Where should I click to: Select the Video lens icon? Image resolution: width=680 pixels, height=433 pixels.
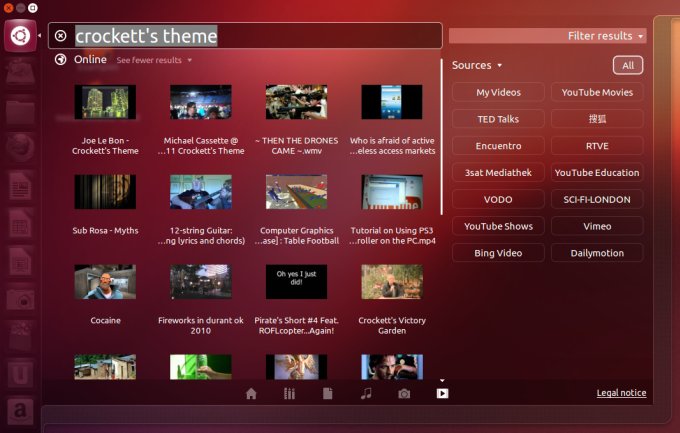point(442,393)
